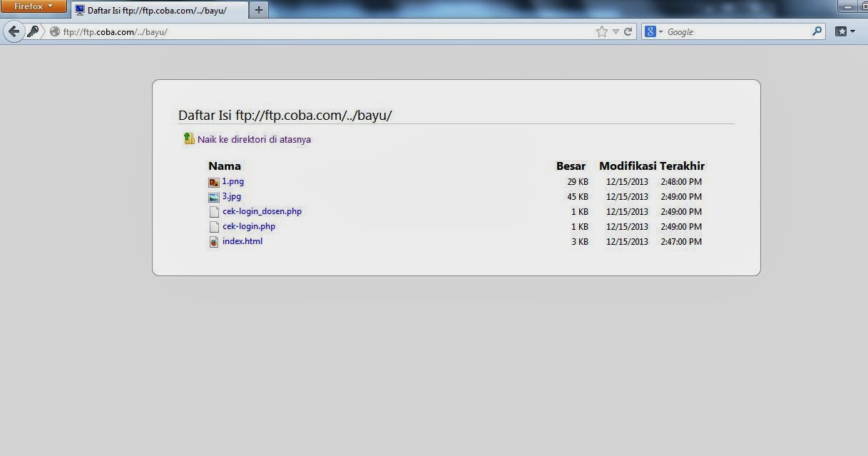Click the folder-up icon beside Naik ke direktori
Image resolution: width=868 pixels, height=456 pixels.
(x=188, y=139)
